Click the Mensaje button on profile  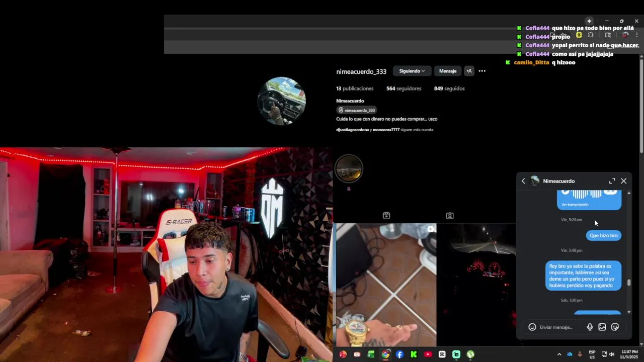point(448,71)
